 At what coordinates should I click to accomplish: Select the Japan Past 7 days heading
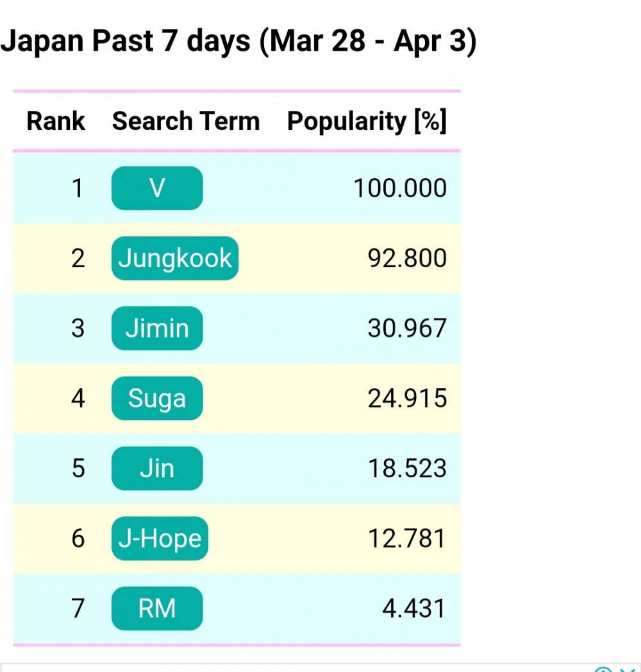click(238, 42)
